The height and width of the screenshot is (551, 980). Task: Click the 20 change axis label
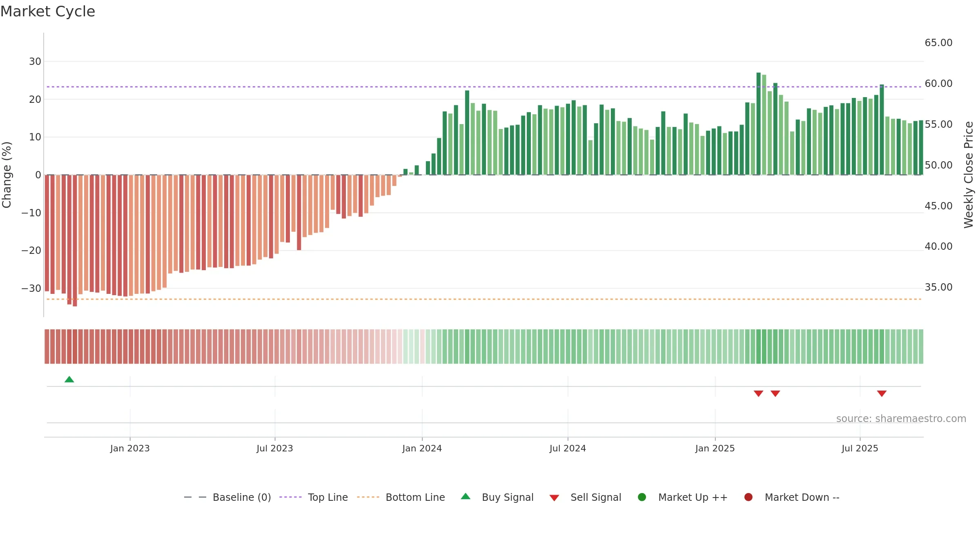point(35,99)
